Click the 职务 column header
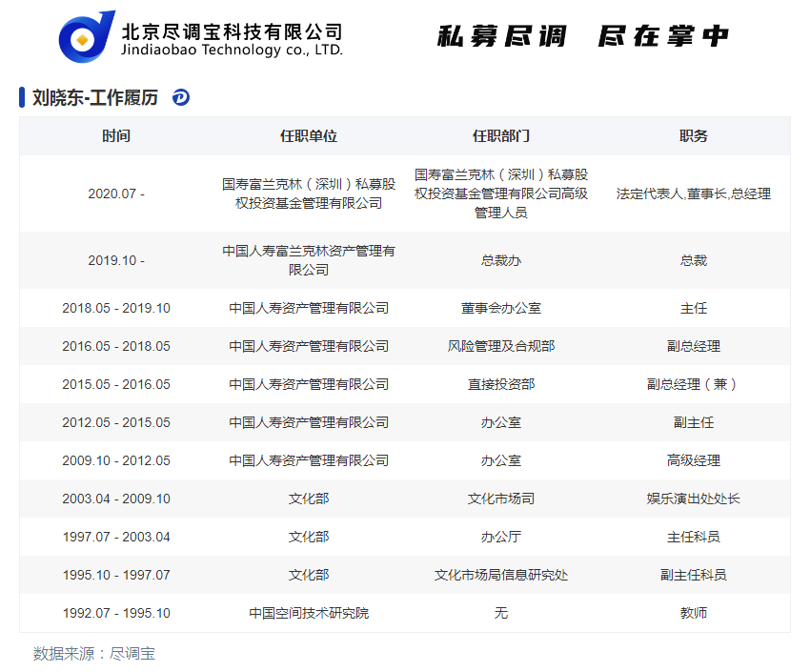The height and width of the screenshot is (672, 810). pyautogui.click(x=694, y=136)
